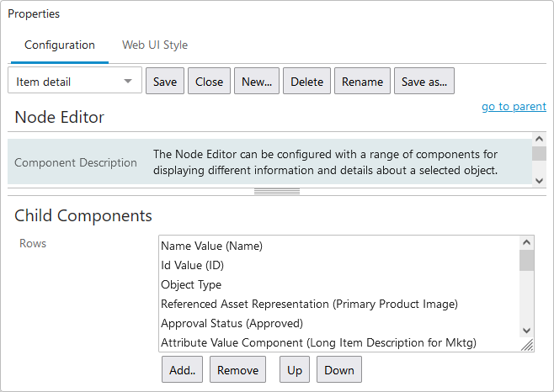Open the Item detail dropdown
554x392 pixels.
click(x=75, y=81)
